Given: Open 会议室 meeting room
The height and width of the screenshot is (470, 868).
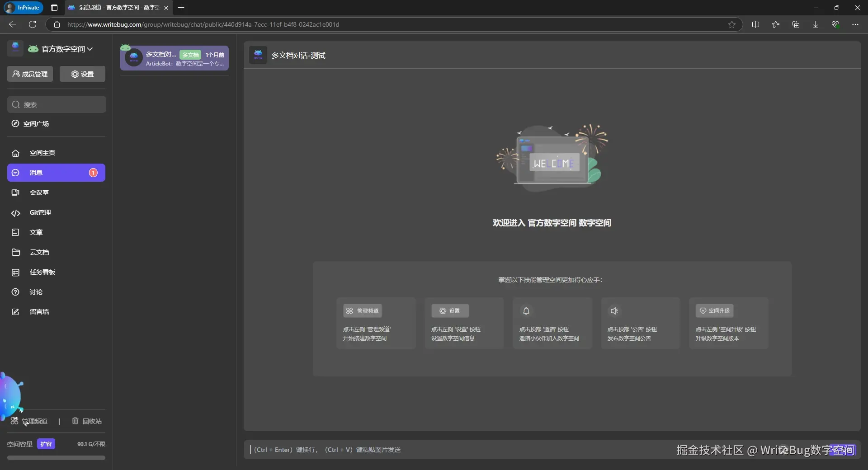Looking at the screenshot, I should tap(39, 193).
